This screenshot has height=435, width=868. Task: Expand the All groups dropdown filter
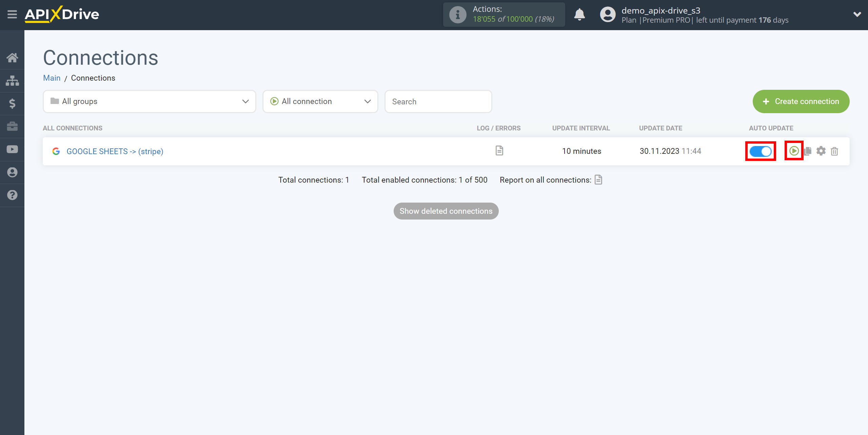147,101
